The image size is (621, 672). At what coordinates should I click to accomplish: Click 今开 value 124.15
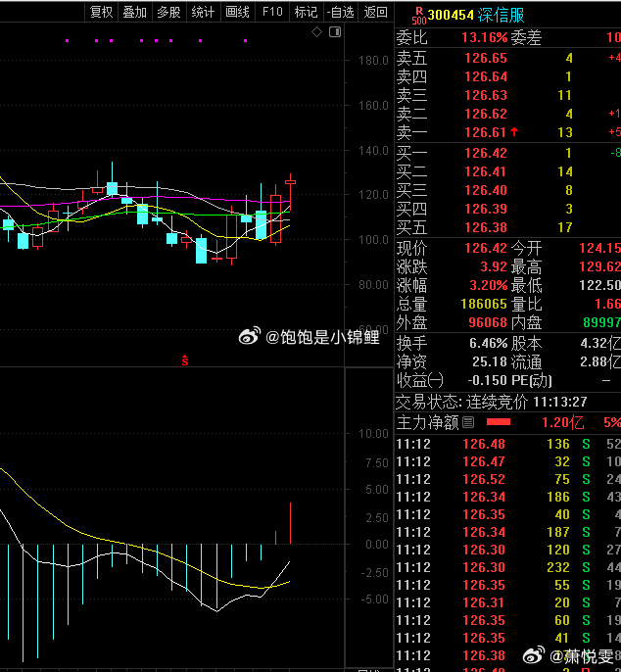coord(600,248)
